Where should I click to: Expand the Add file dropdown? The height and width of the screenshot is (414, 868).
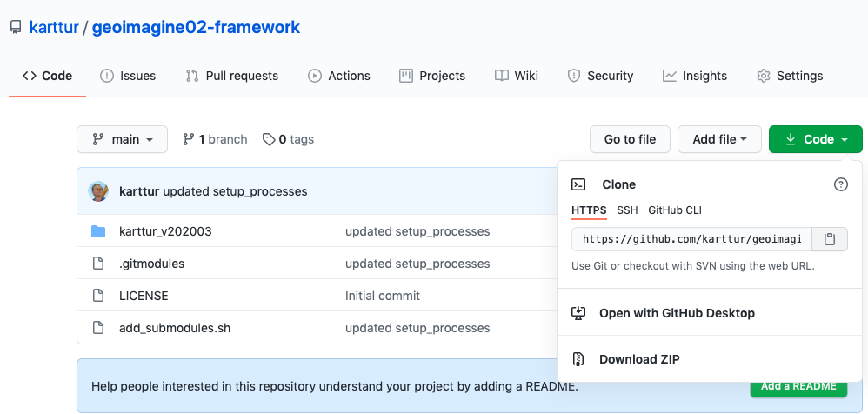pos(719,139)
